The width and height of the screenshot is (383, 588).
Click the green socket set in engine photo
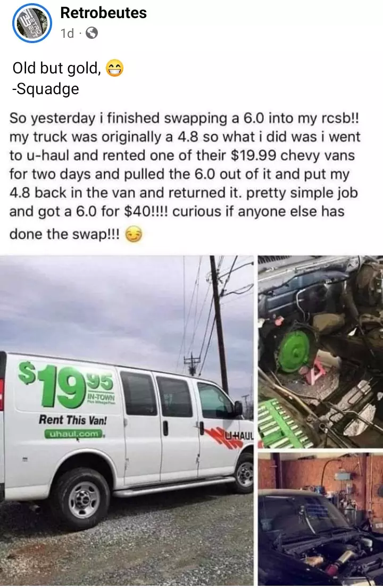click(284, 424)
